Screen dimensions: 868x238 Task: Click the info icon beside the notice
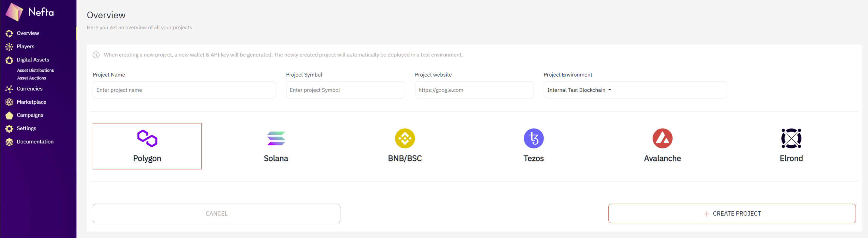pyautogui.click(x=96, y=55)
